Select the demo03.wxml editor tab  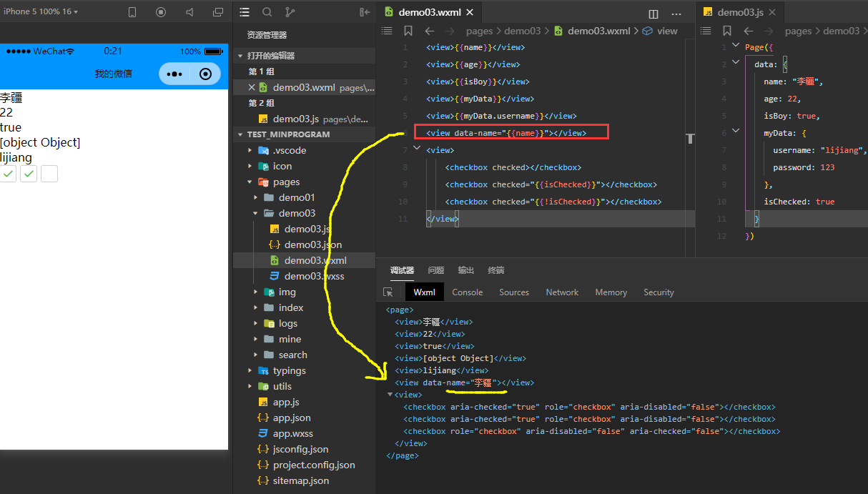429,12
